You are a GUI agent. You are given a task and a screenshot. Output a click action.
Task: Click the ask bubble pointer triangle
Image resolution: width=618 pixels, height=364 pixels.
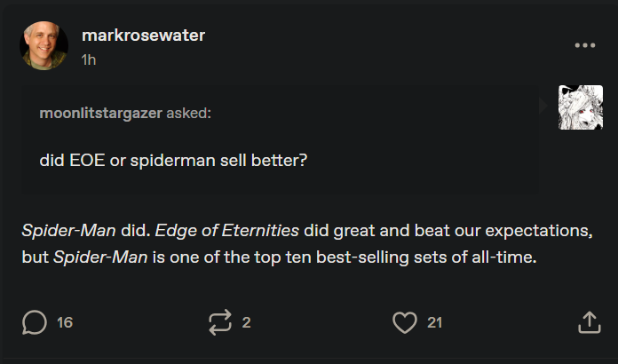544,106
